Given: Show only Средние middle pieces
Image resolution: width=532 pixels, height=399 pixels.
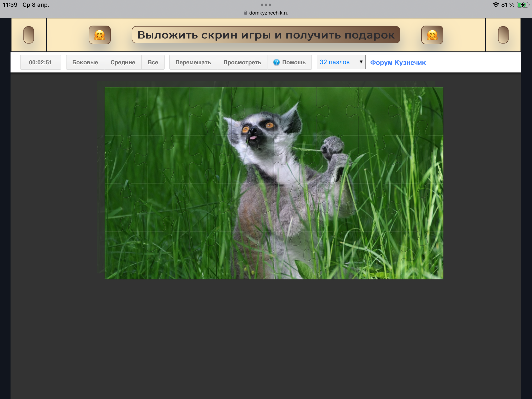Looking at the screenshot, I should [x=123, y=62].
